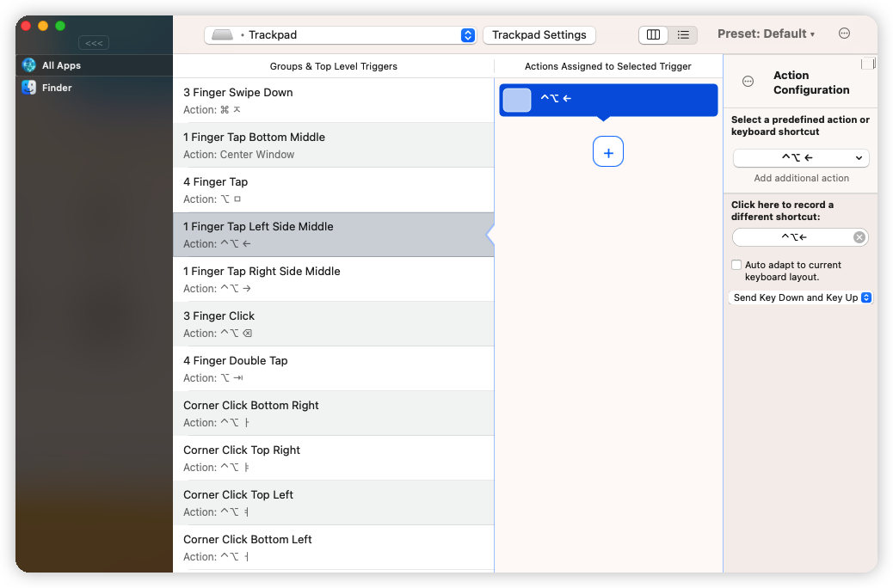The width and height of the screenshot is (893, 588).
Task: Select the 3 Finger Click trigger
Action: pos(333,324)
